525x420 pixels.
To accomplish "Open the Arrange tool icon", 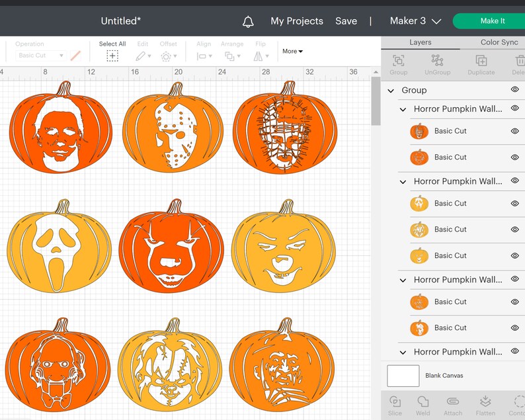I will (229, 56).
